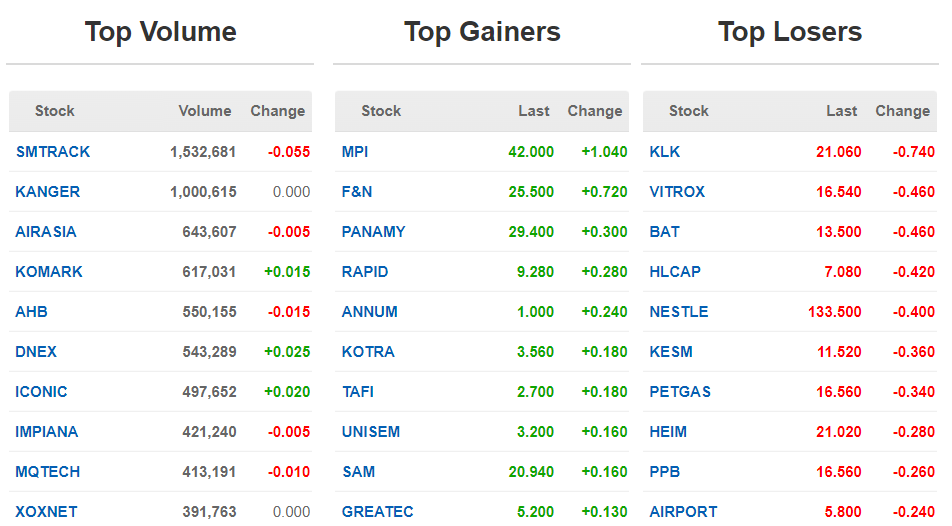Open the VITROX stock link
This screenshot has width=952, height=526.
[677, 192]
